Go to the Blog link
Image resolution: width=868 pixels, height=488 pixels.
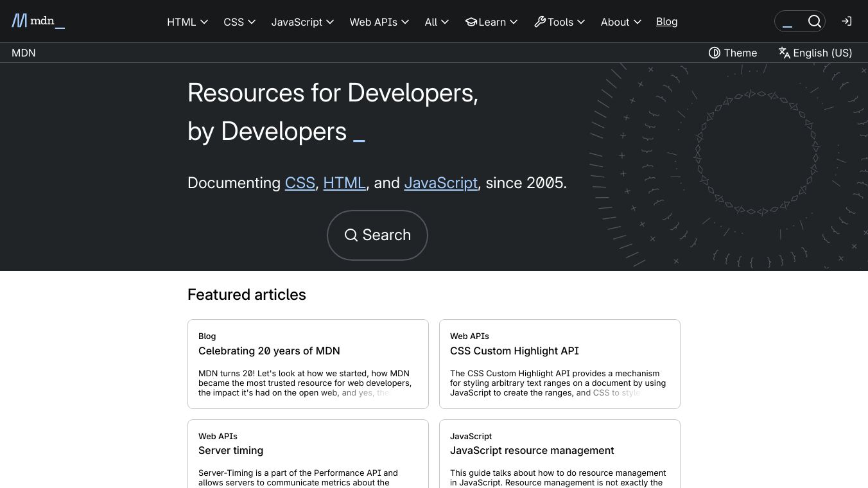coord(666,21)
